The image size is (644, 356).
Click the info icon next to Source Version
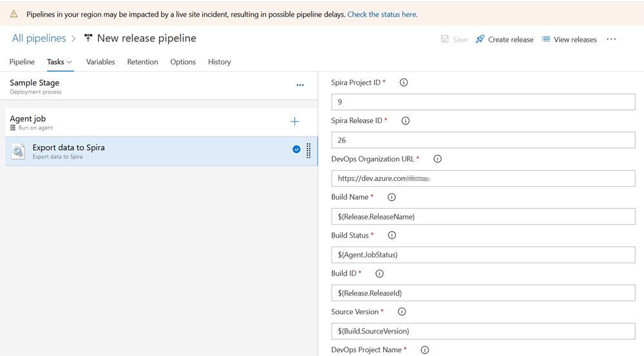tap(402, 312)
